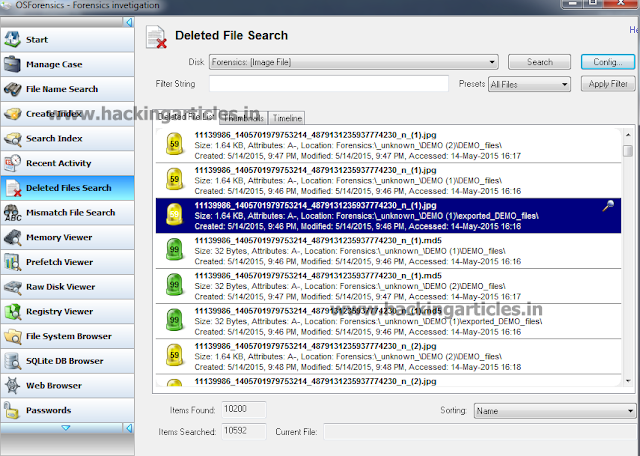This screenshot has height=456, width=640.
Task: Select the Passwords sidebar label
Action: 48,410
